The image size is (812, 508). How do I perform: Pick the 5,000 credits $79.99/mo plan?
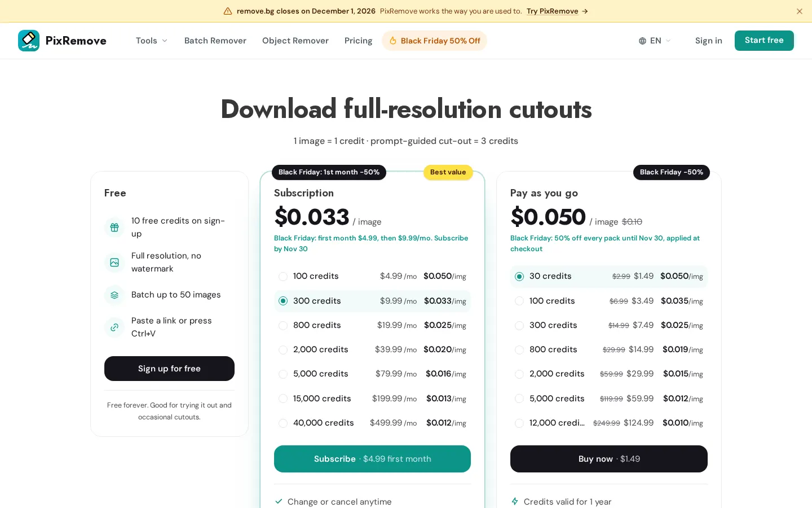[372, 374]
